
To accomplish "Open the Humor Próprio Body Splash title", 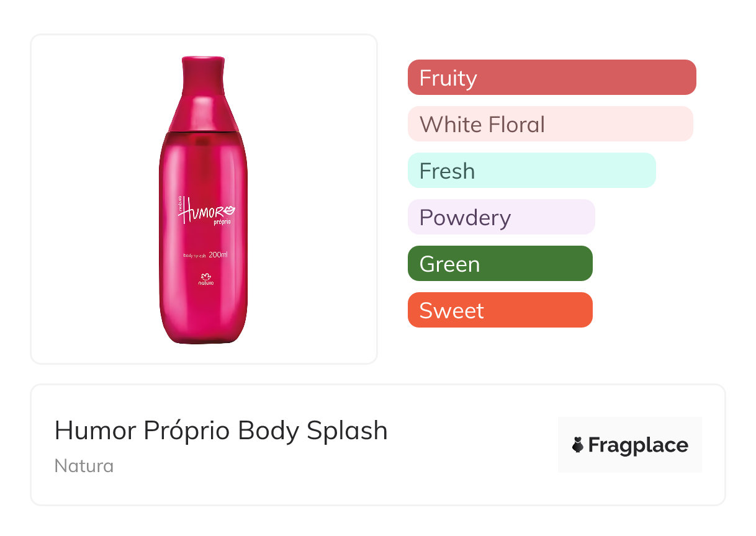I will coord(221,431).
